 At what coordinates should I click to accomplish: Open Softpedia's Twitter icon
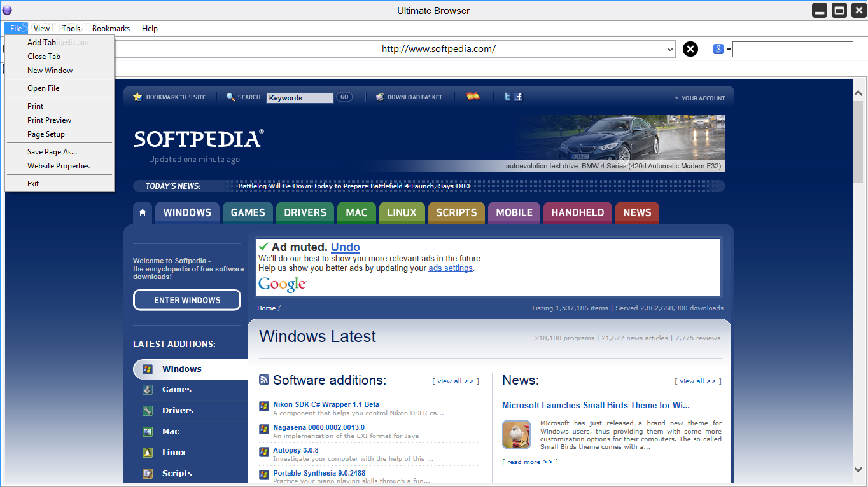(507, 97)
